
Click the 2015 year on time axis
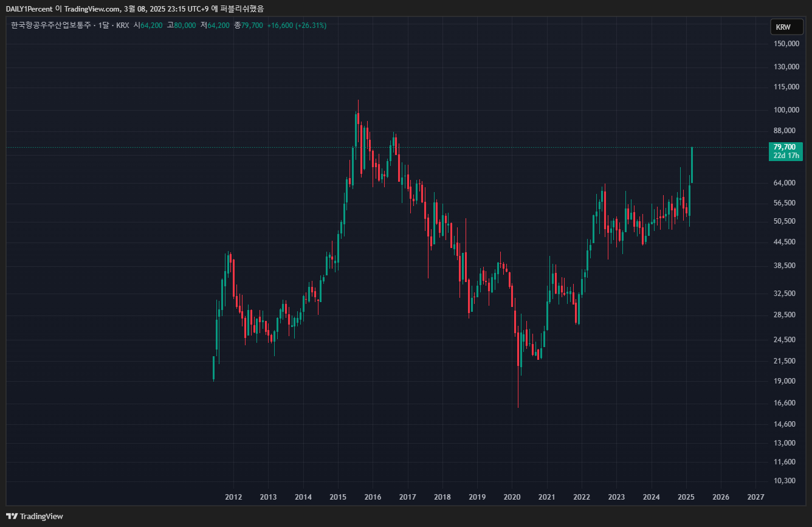(x=338, y=497)
